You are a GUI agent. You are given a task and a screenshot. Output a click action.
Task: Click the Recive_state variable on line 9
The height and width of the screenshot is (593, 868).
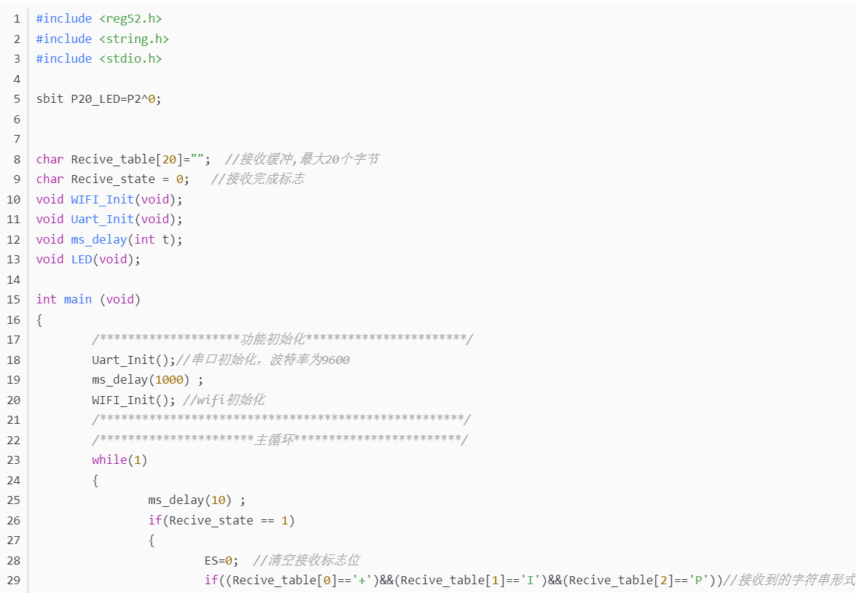113,179
